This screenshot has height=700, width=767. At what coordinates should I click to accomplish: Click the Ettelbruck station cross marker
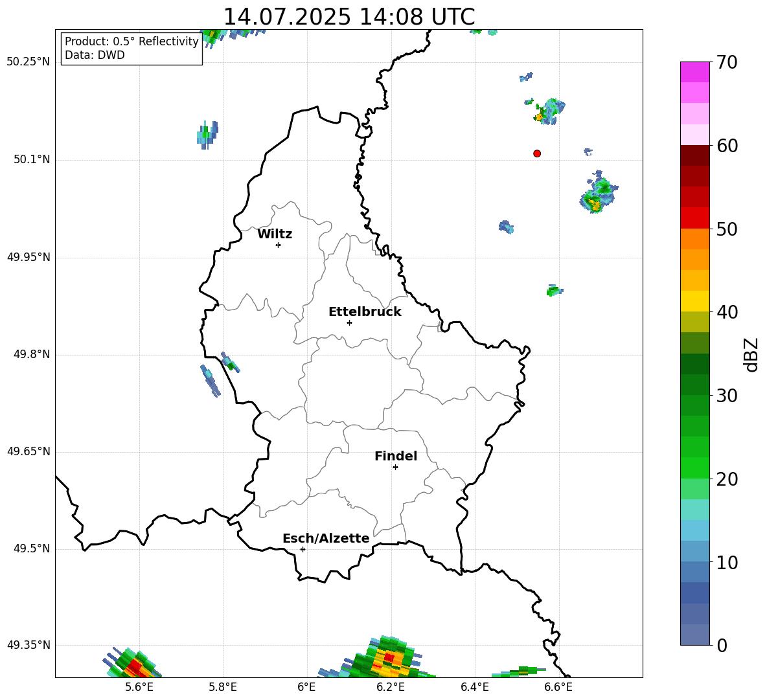pos(349,322)
